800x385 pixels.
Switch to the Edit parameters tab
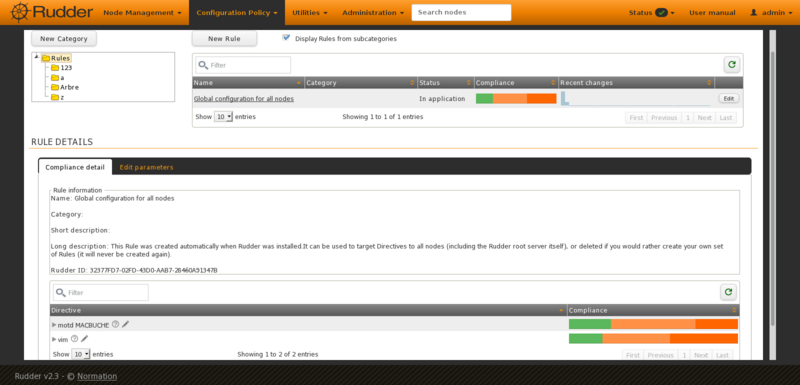pyautogui.click(x=146, y=167)
